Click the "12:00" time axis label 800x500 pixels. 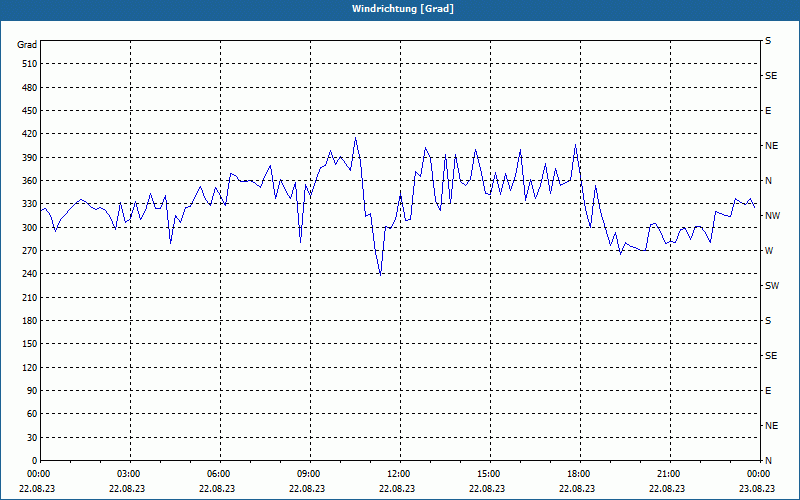coord(399,474)
